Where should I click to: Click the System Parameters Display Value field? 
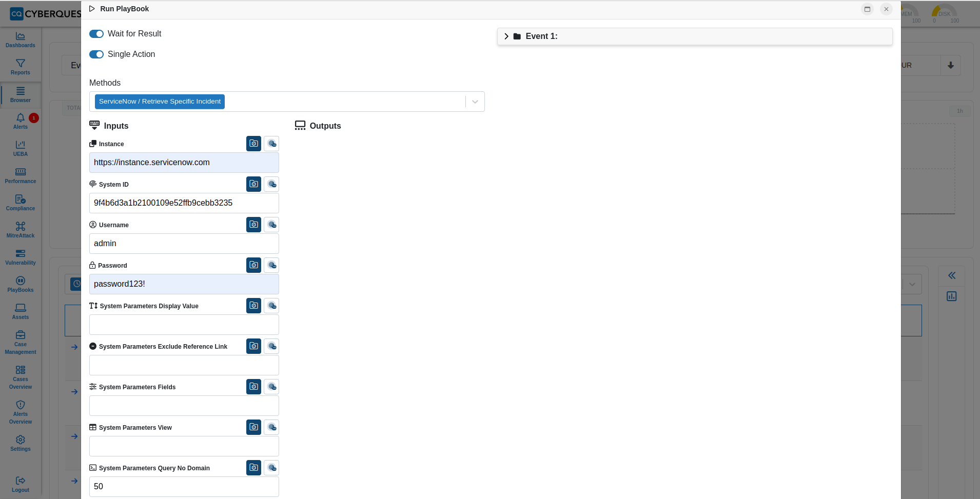(x=184, y=325)
